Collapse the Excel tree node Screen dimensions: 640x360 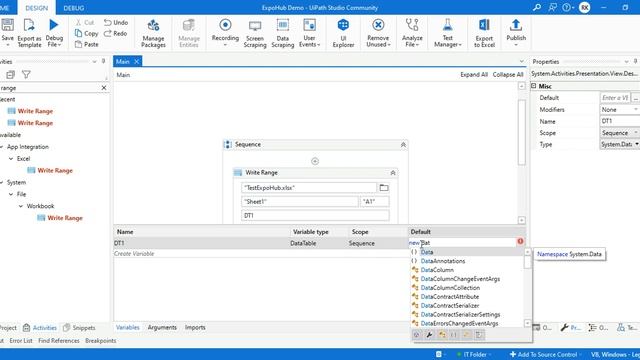(11, 158)
